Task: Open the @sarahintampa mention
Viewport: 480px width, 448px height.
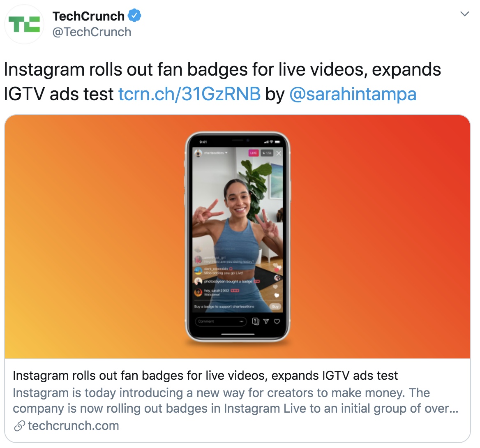Action: coord(353,94)
